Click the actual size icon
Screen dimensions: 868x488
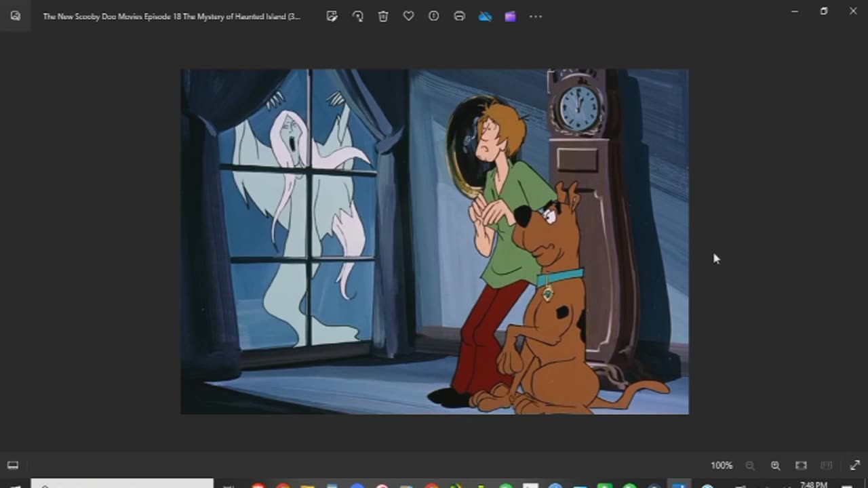pyautogui.click(x=826, y=466)
